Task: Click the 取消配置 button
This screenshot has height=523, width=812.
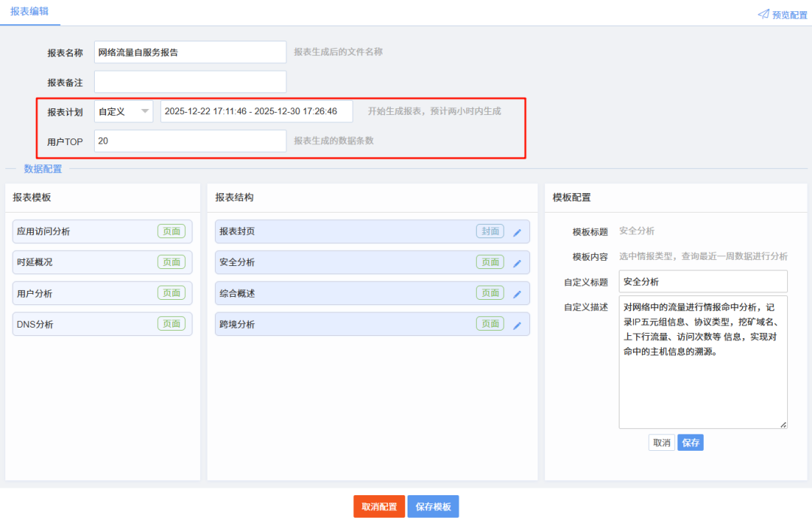Action: pyautogui.click(x=379, y=506)
